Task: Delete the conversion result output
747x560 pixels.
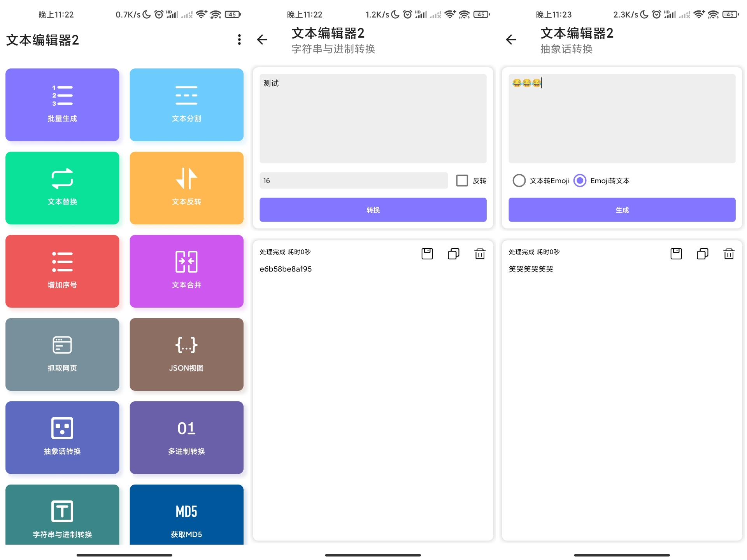Action: click(x=480, y=253)
